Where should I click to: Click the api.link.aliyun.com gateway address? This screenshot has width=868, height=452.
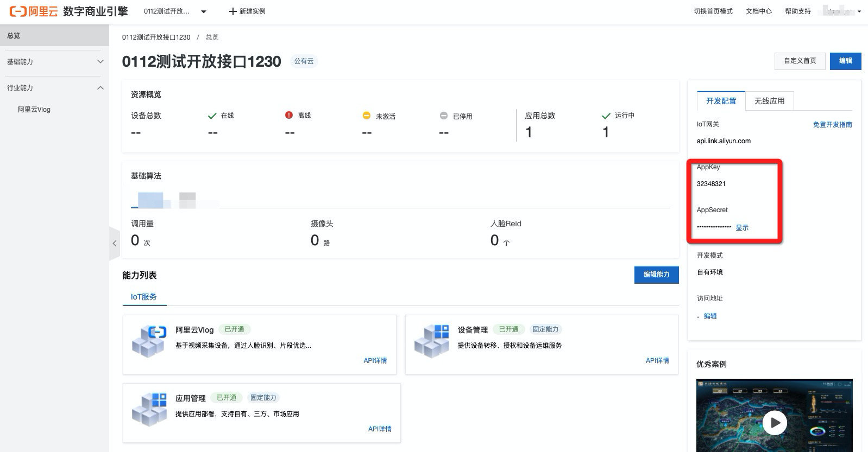coord(724,141)
